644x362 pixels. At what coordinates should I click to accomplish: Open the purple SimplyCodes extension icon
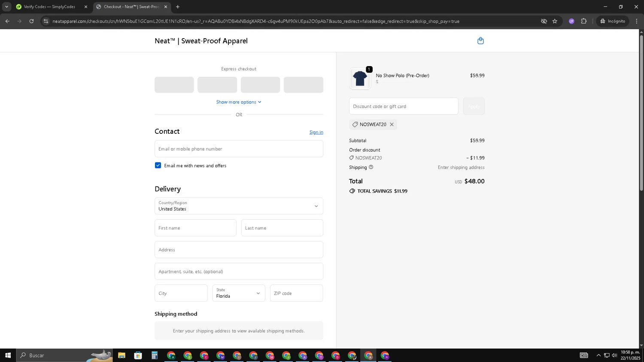[x=571, y=21]
